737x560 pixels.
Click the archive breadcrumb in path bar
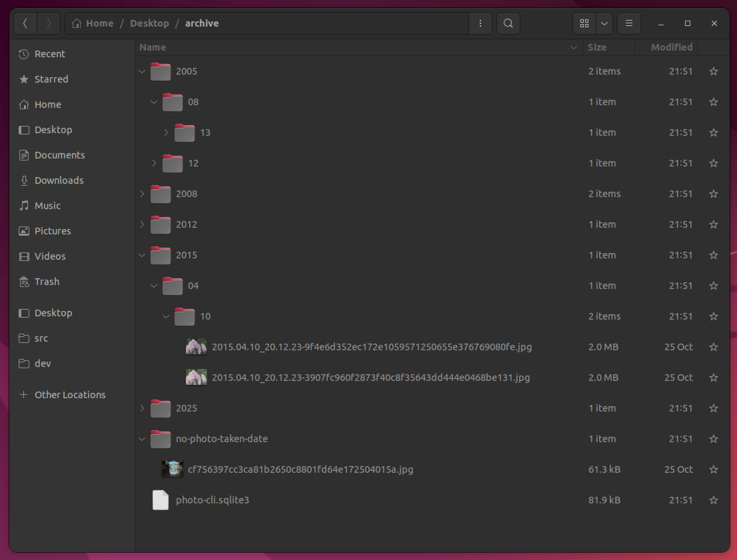(202, 23)
